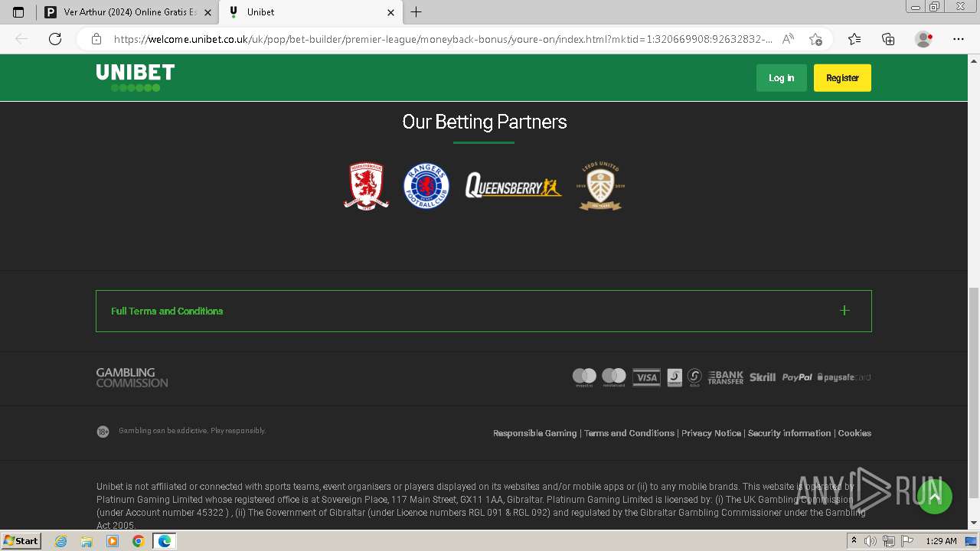View site information lock icon
The image size is (980, 551).
click(96, 39)
